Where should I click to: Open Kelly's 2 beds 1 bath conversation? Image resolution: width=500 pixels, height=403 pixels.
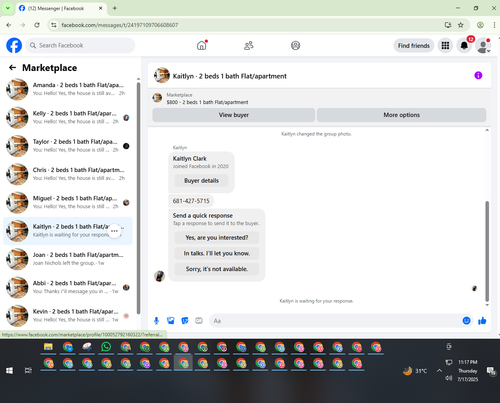tap(68, 117)
